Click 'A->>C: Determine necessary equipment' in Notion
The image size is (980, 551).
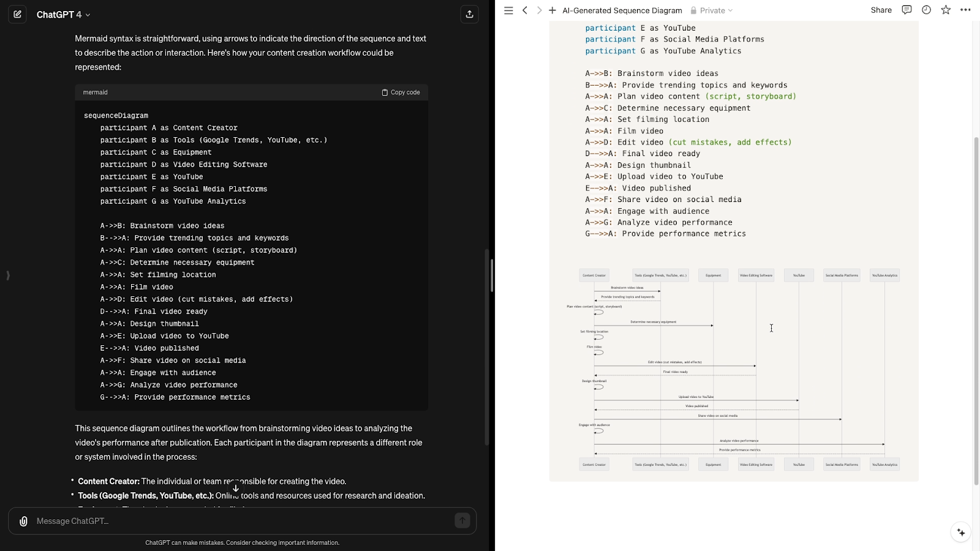coord(668,108)
